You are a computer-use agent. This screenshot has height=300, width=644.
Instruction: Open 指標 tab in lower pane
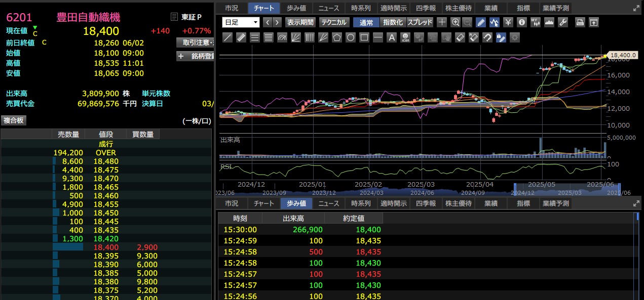pyautogui.click(x=523, y=203)
